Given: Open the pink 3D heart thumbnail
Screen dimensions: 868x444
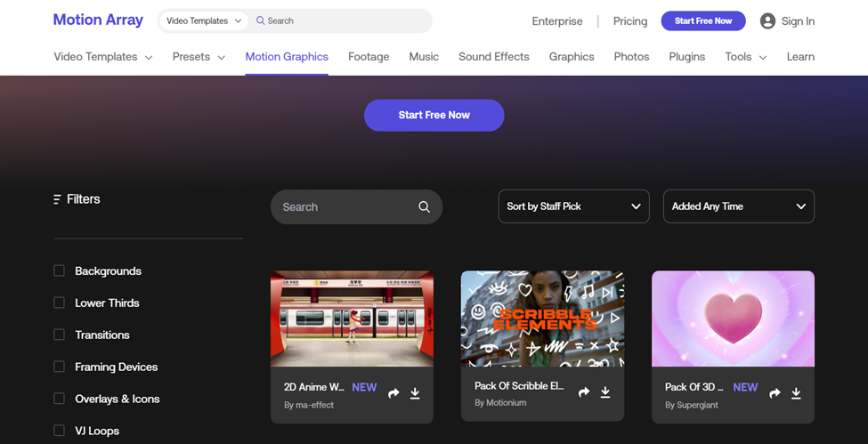Looking at the screenshot, I should 733,319.
